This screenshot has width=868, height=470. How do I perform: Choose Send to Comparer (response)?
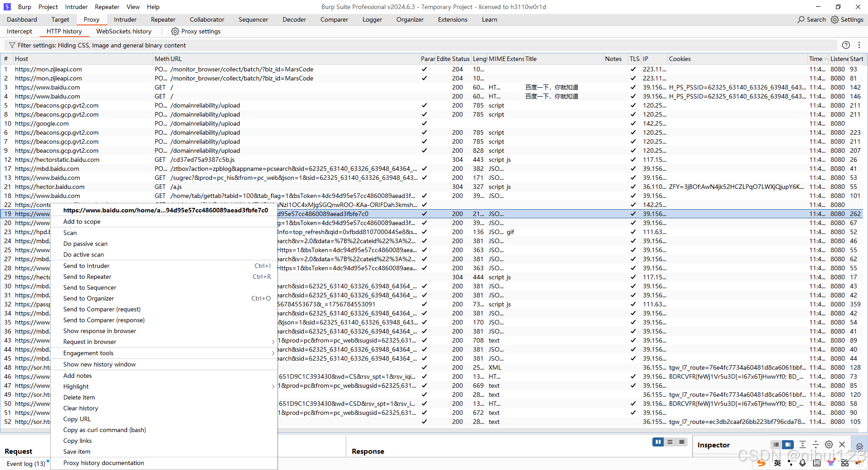(x=164, y=320)
